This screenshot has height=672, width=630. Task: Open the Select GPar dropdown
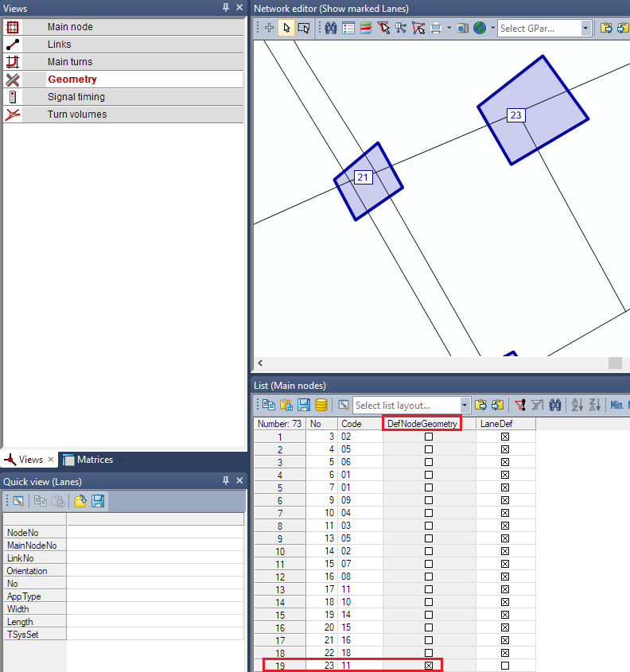[x=585, y=28]
